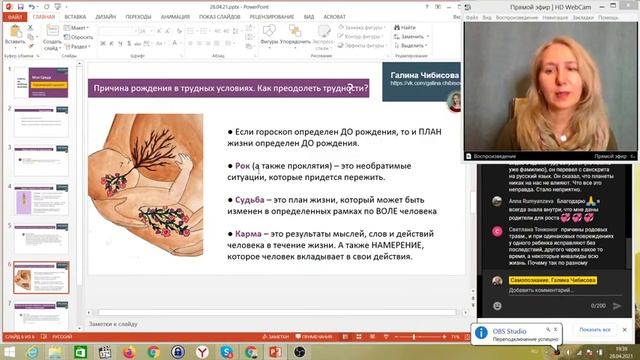Viewport: 640px width, 360px height.
Task: Click the Save icon in quick access toolbar
Action: point(20,7)
